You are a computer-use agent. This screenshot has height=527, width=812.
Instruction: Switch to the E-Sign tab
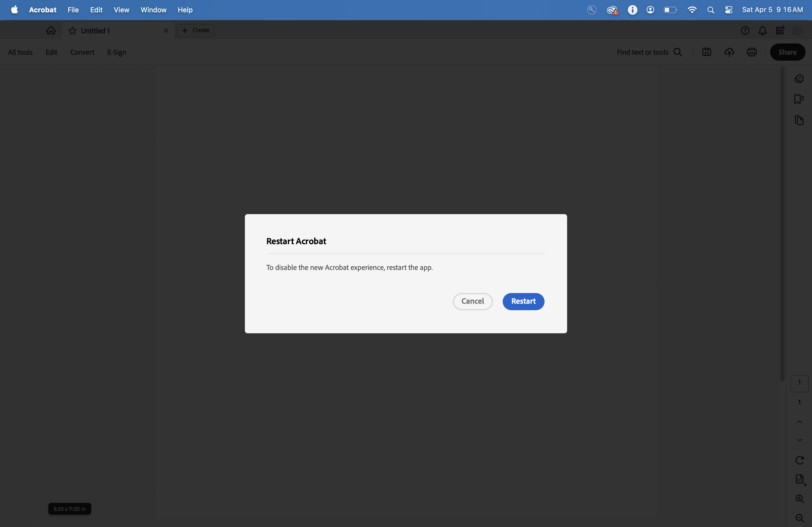coord(116,52)
